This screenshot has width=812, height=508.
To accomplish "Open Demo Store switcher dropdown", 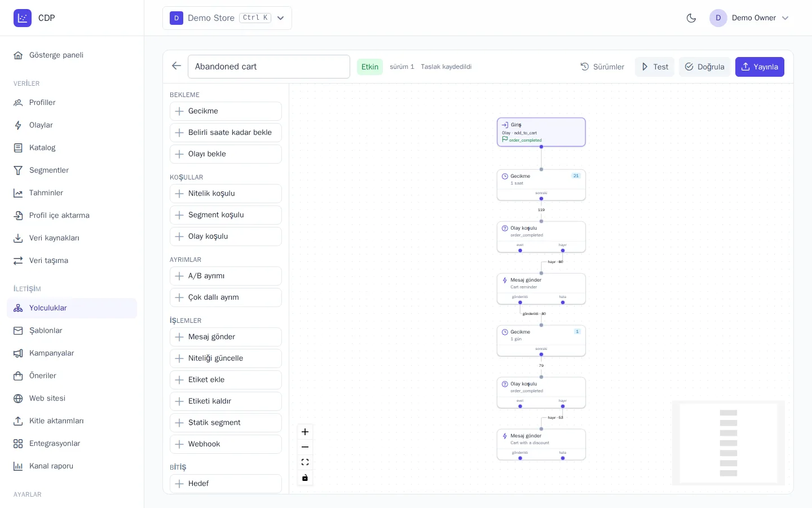I will [x=227, y=18].
